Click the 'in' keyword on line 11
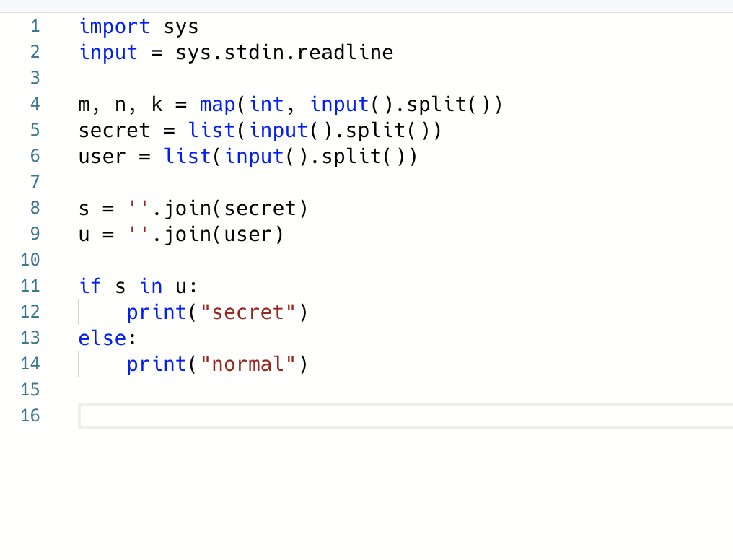This screenshot has width=733, height=560. coord(151,286)
